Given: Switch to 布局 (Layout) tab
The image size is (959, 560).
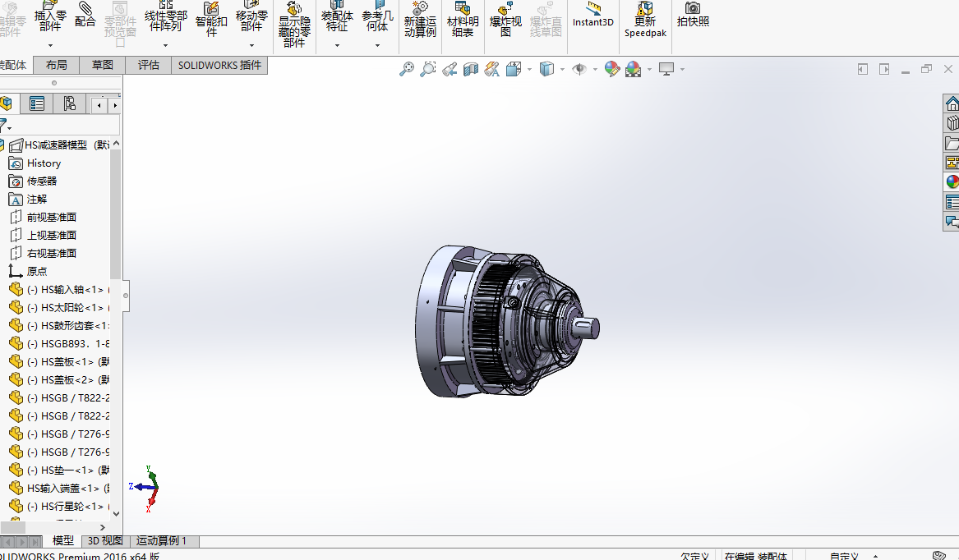Looking at the screenshot, I should 56,65.
